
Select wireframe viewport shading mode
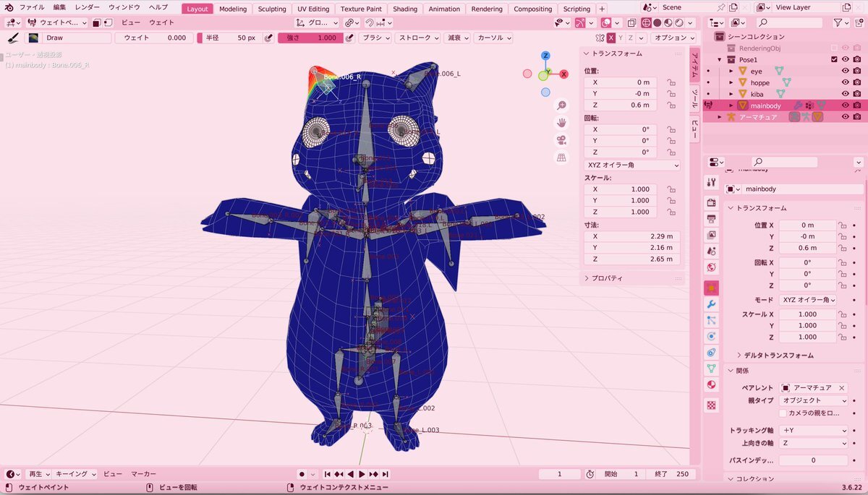(x=646, y=23)
